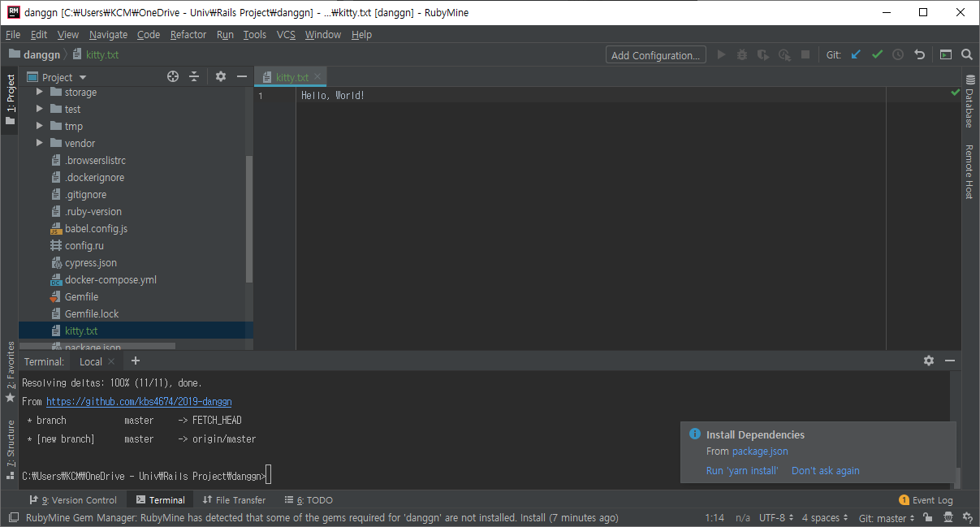The height and width of the screenshot is (527, 980).
Task: Click the Search Everywhere magnifier icon
Action: 967,55
